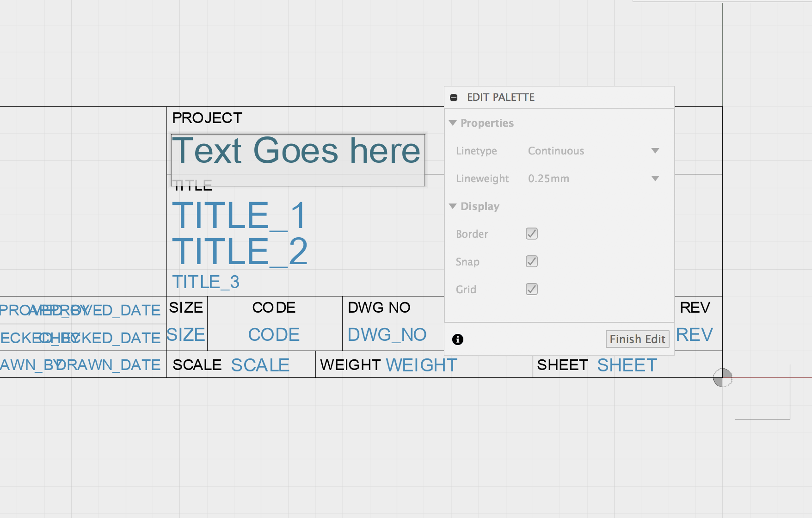This screenshot has height=518, width=812.
Task: Toggle the Grid checkbox
Action: coord(532,289)
